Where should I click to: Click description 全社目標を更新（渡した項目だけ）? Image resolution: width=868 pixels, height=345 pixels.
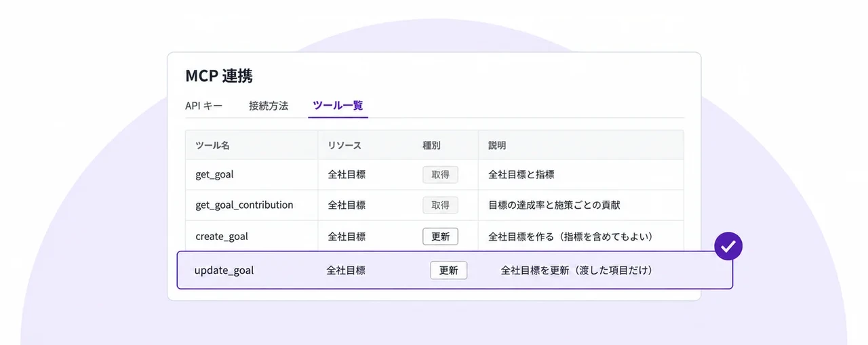pyautogui.click(x=577, y=270)
